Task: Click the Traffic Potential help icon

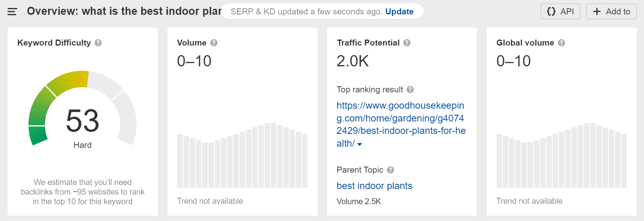Action: 407,43
